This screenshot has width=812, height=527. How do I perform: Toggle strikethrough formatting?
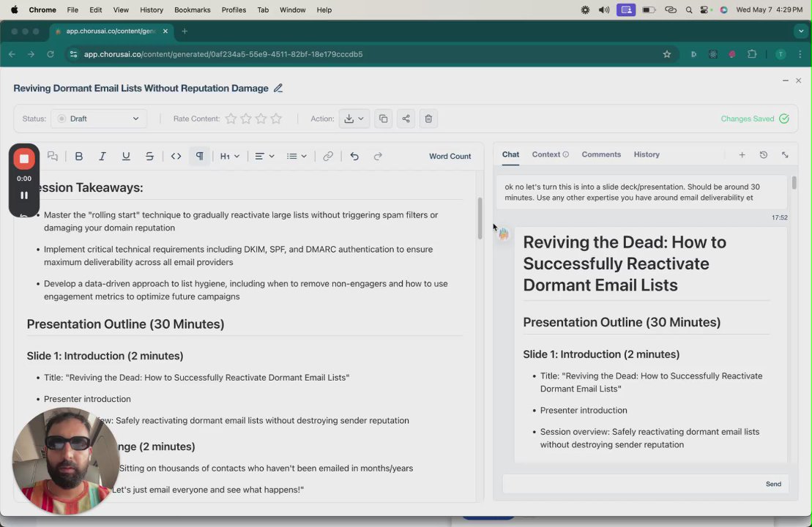pos(149,156)
